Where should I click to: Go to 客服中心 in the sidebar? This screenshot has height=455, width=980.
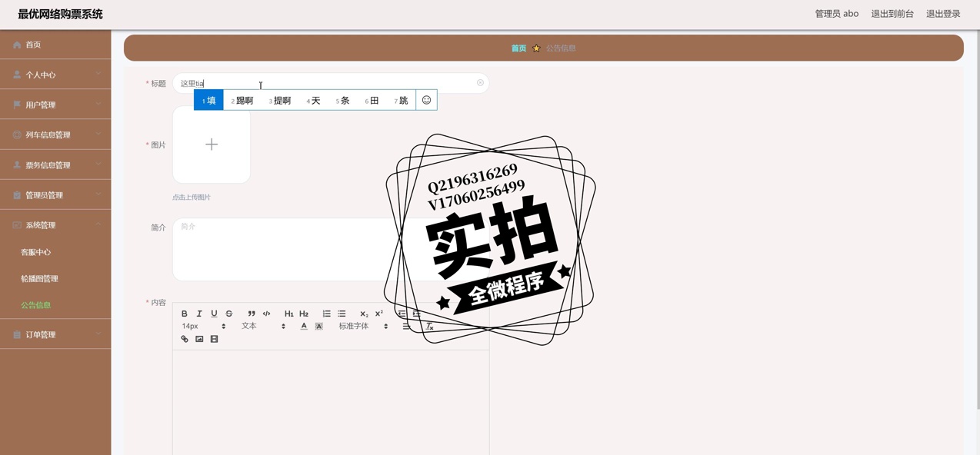click(x=36, y=252)
